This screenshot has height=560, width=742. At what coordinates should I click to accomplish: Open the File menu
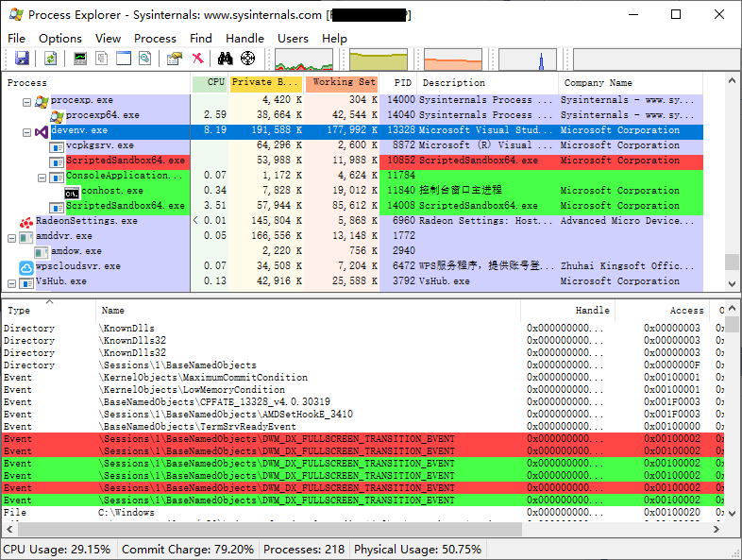click(x=17, y=39)
